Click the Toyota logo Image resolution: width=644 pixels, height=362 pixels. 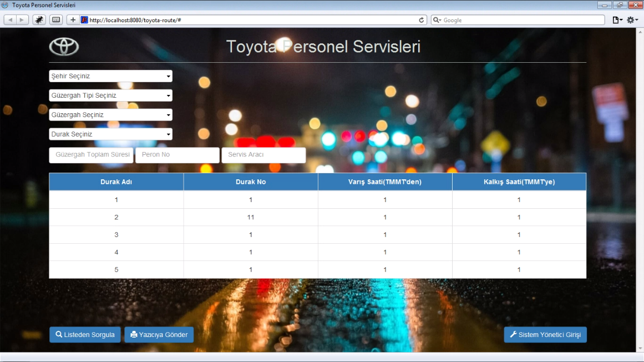(x=64, y=47)
